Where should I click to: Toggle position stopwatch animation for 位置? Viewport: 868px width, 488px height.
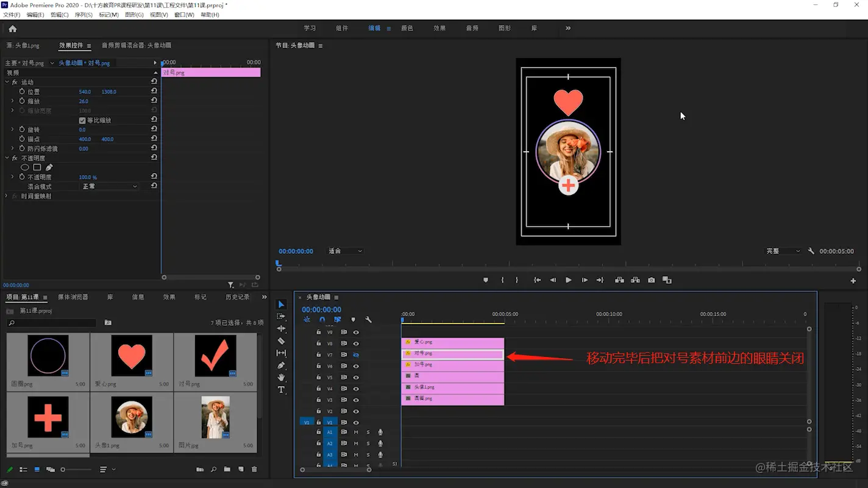tap(22, 91)
